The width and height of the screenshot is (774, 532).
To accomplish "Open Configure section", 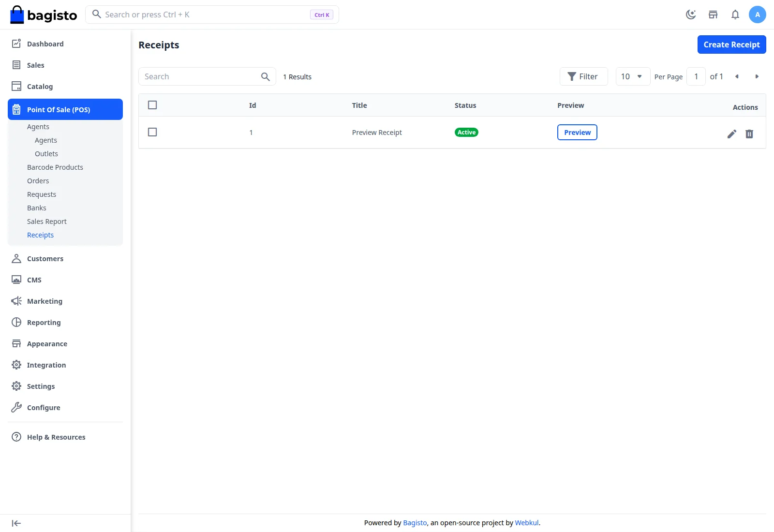I will [x=65, y=408].
